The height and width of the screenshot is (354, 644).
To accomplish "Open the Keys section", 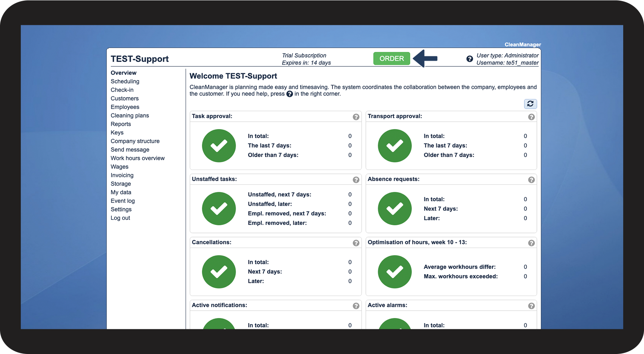I will point(117,133).
